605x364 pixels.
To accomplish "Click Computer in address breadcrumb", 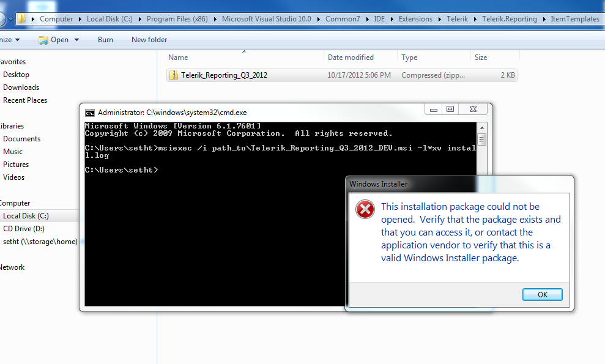I will (56, 19).
